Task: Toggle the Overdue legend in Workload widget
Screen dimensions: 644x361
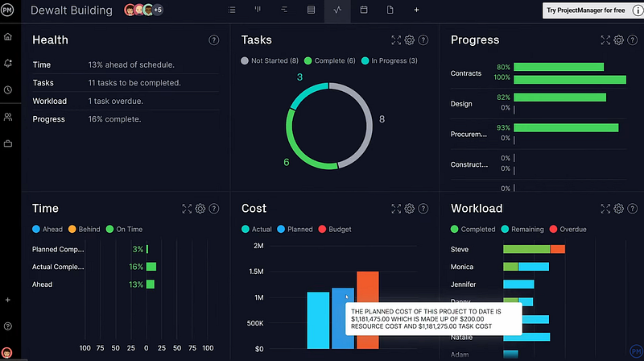Action: pos(568,230)
